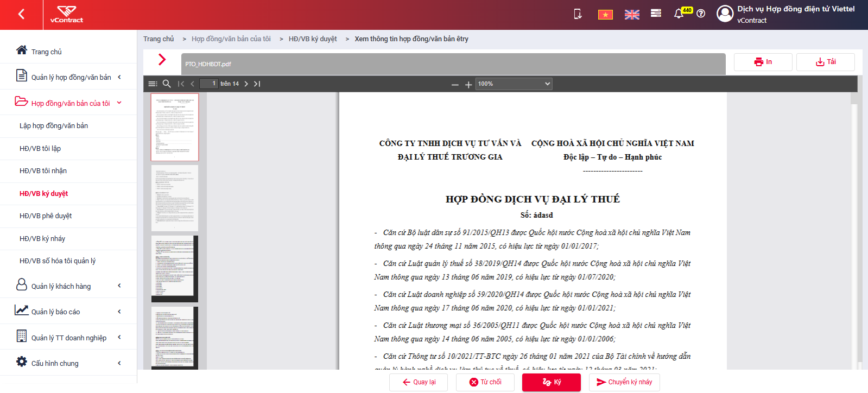Click the Quay lại button
The width and height of the screenshot is (868, 393).
(x=419, y=382)
